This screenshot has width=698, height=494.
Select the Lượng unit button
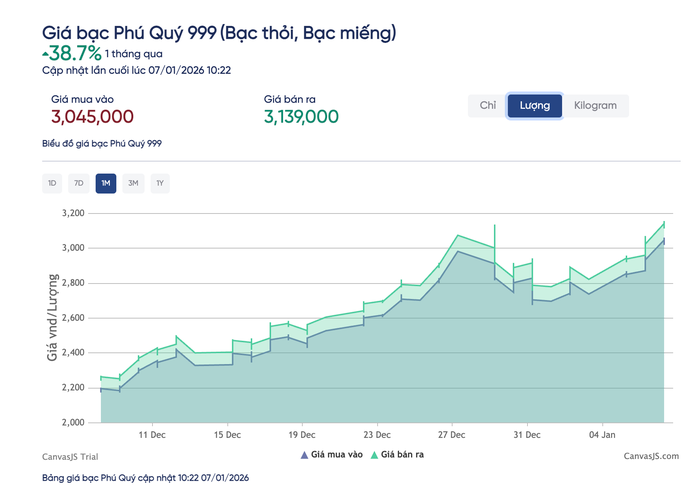click(534, 106)
